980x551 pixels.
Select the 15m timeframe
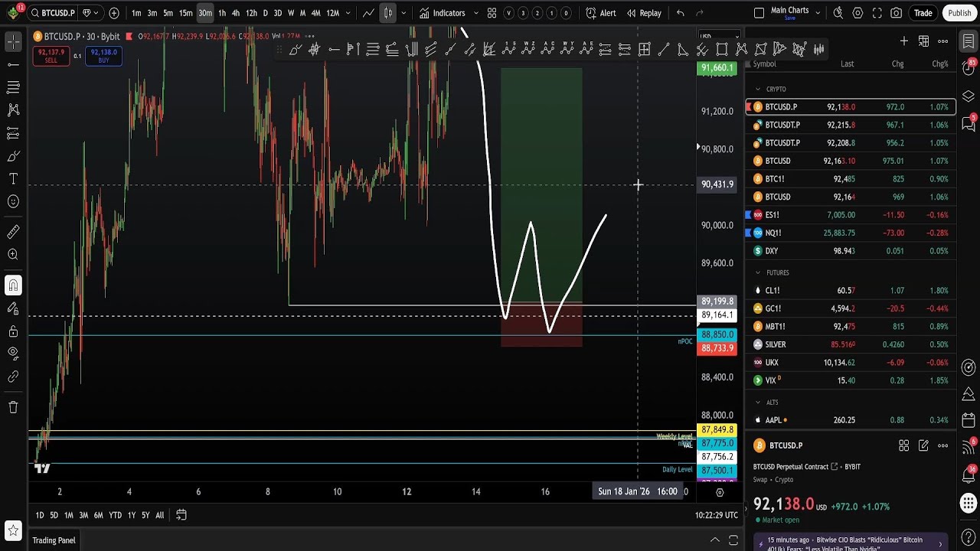[x=185, y=13]
